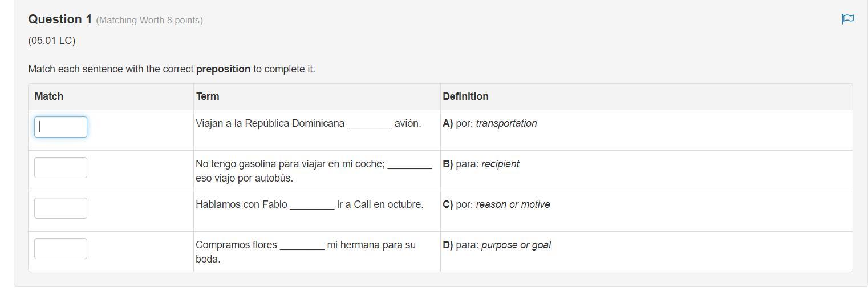Click the match box for the gasolina sentence
Image resolution: width=868 pixels, height=290 pixels.
pyautogui.click(x=60, y=167)
